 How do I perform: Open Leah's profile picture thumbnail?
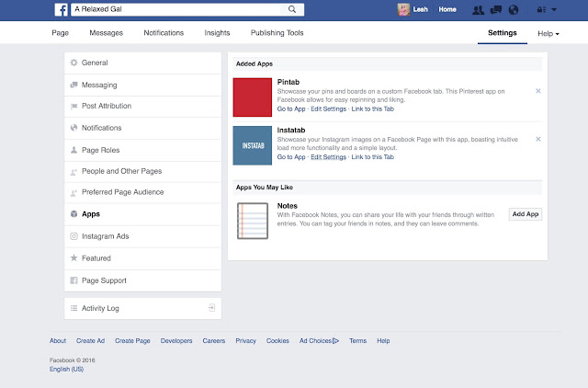(403, 9)
